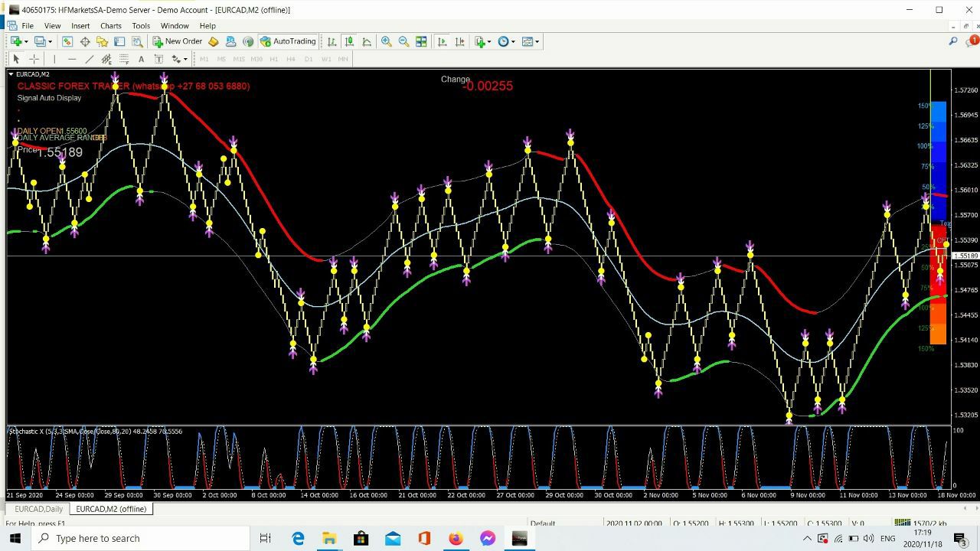
Task: Switch to the EURCAD,Daily tab
Action: 38,509
